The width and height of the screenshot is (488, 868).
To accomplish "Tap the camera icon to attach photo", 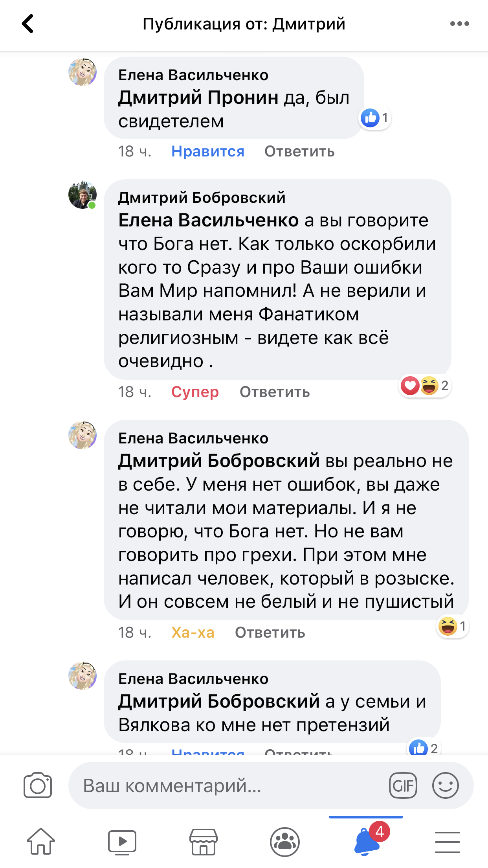I will pyautogui.click(x=38, y=785).
